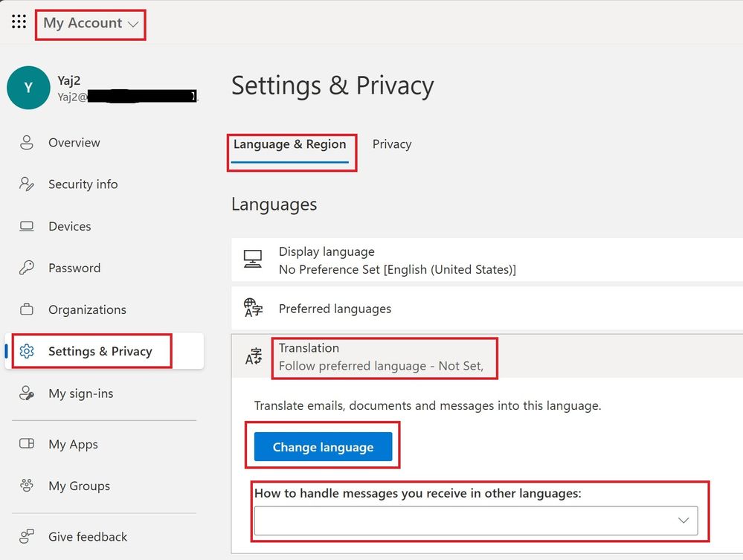Expand the Display language row
Image resolution: width=743 pixels, height=560 pixels.
[487, 260]
